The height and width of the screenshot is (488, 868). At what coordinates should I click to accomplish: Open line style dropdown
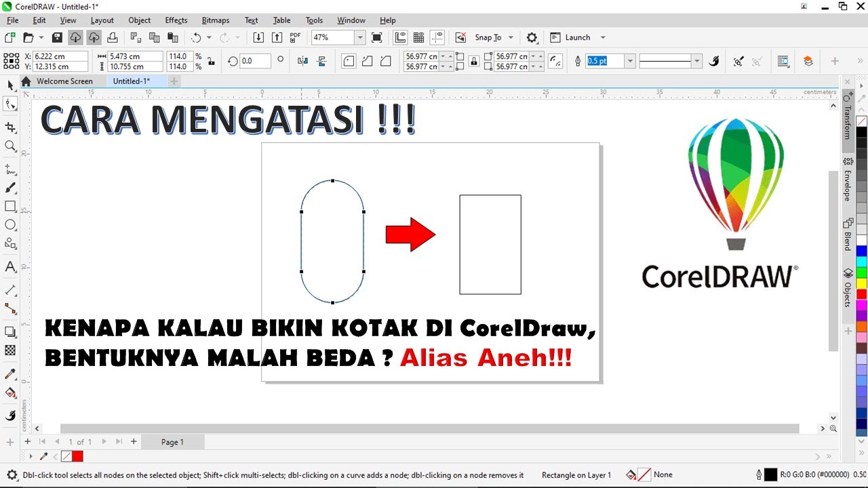point(696,61)
